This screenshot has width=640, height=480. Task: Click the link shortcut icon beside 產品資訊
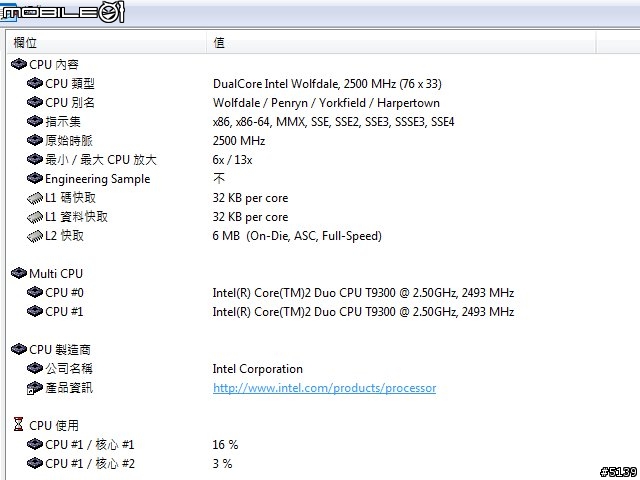[35, 388]
